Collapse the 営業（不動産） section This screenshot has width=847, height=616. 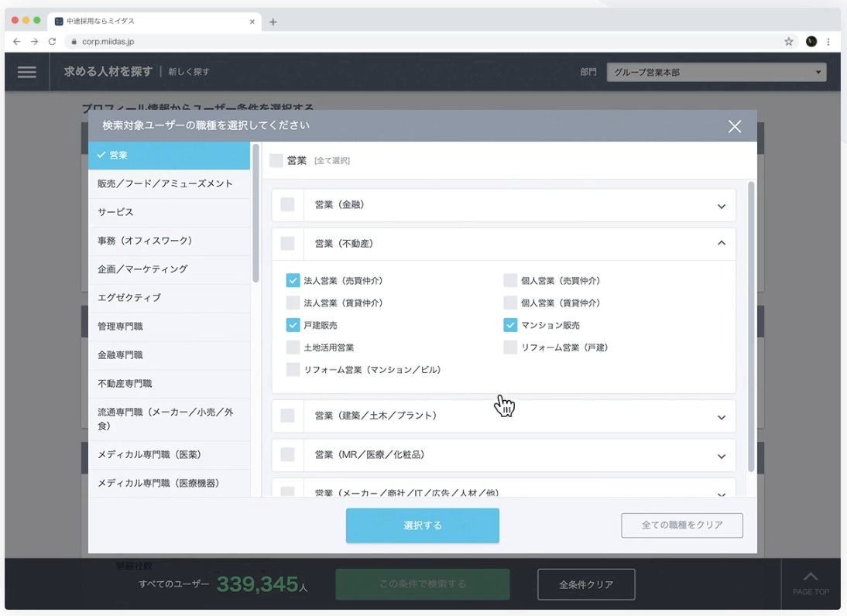(721, 244)
